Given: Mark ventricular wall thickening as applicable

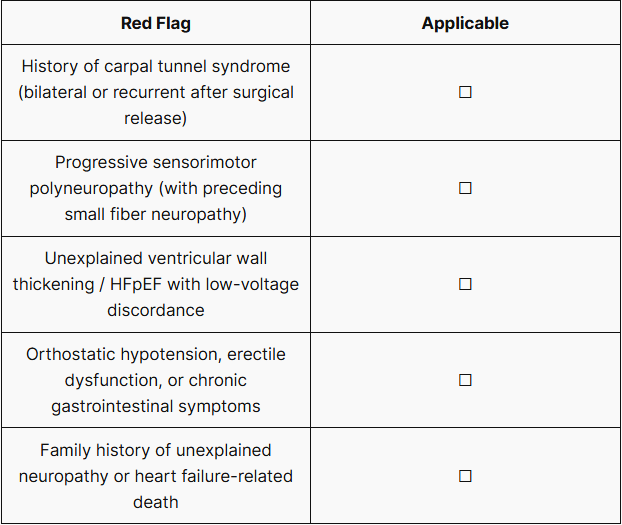Looking at the screenshot, I should (x=465, y=284).
